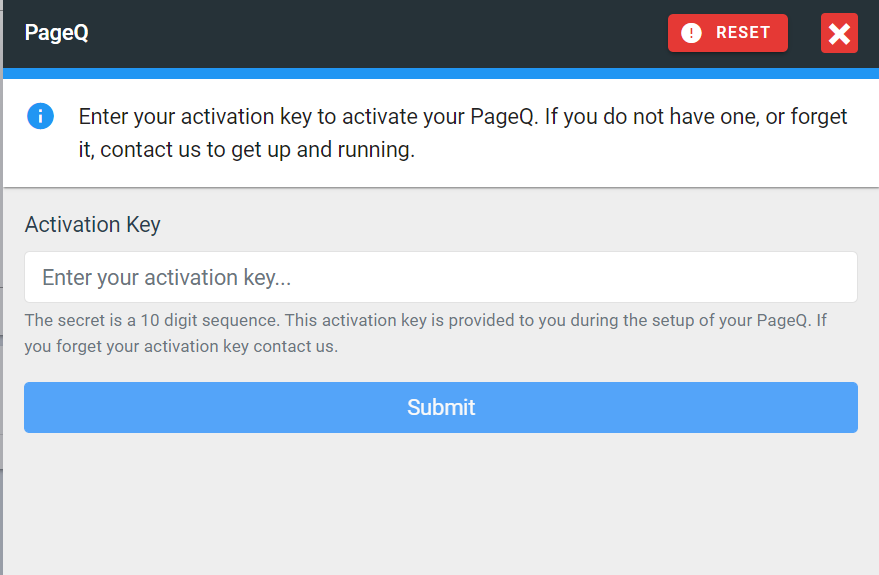
Task: Click the red RESET button
Action: (x=727, y=33)
